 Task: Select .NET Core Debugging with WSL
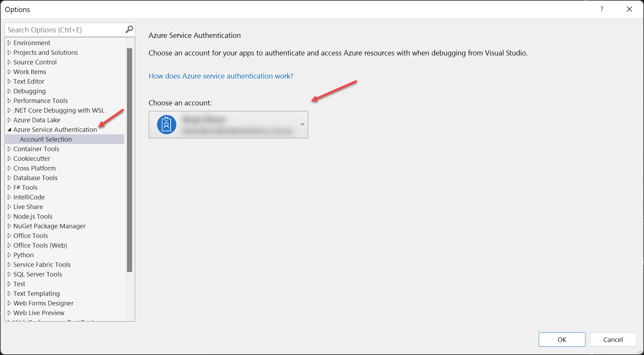click(x=59, y=110)
